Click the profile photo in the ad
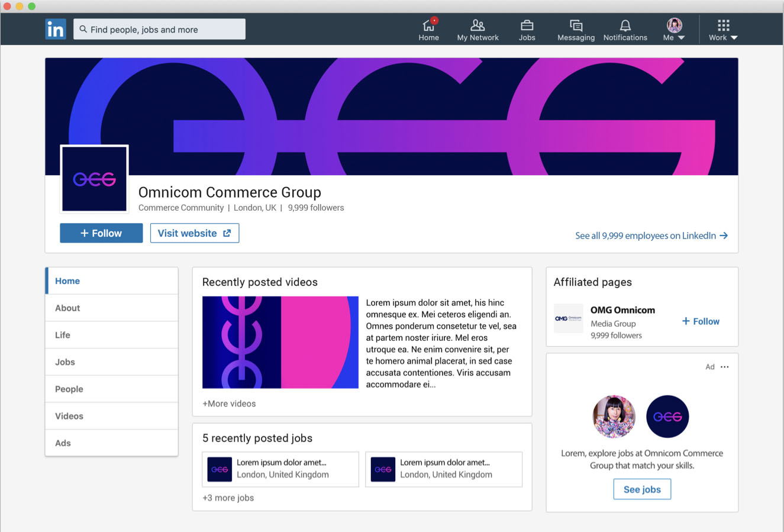This screenshot has width=784, height=532. pyautogui.click(x=614, y=417)
